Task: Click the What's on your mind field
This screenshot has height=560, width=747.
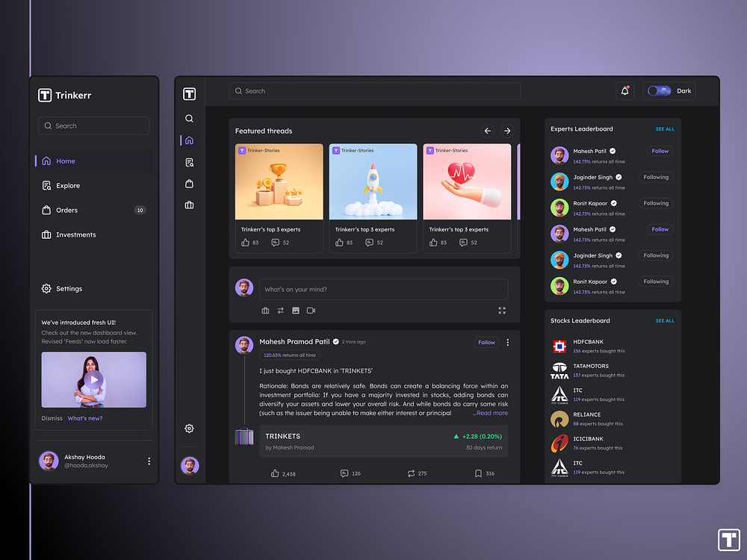Action: (x=383, y=290)
